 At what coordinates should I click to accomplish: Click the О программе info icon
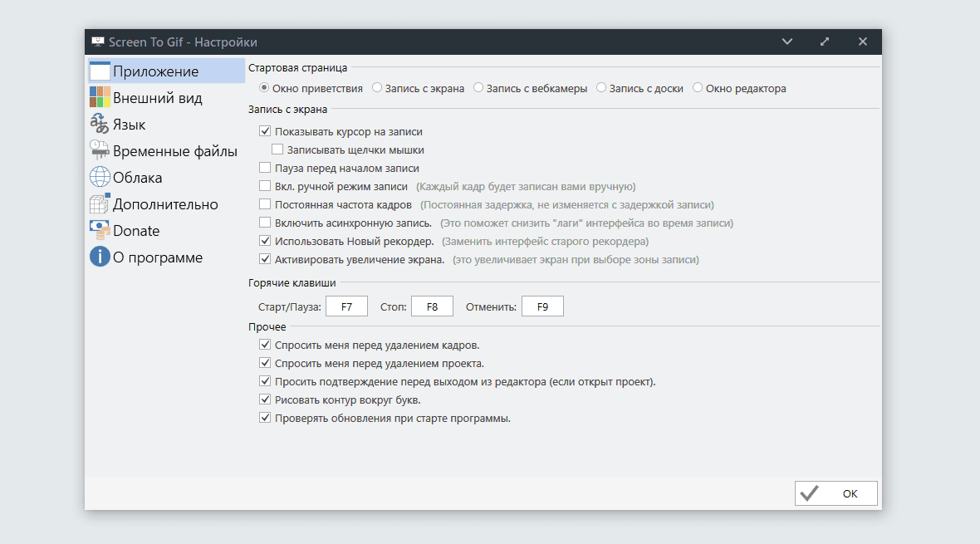[100, 257]
